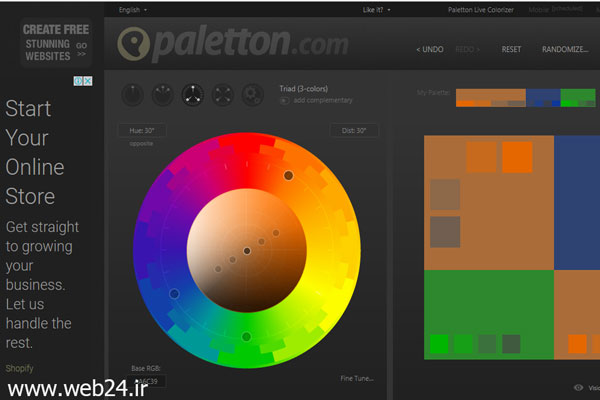This screenshot has height=400, width=600.
Task: Toggle the add complementary switch
Action: (x=284, y=101)
